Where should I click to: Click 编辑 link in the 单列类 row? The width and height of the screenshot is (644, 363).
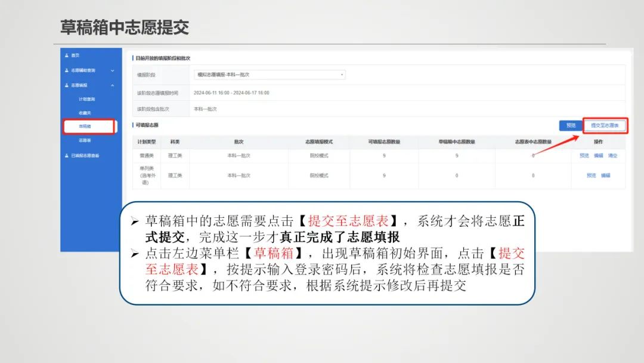click(606, 175)
